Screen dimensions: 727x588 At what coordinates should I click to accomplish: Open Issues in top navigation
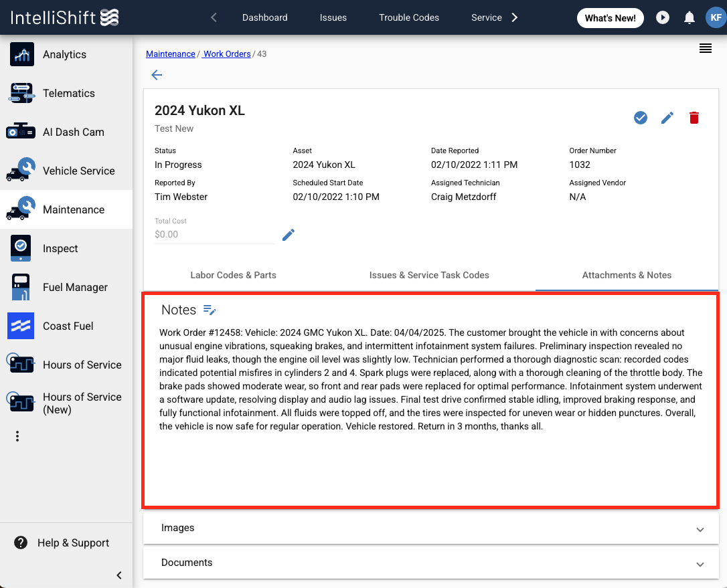point(333,17)
